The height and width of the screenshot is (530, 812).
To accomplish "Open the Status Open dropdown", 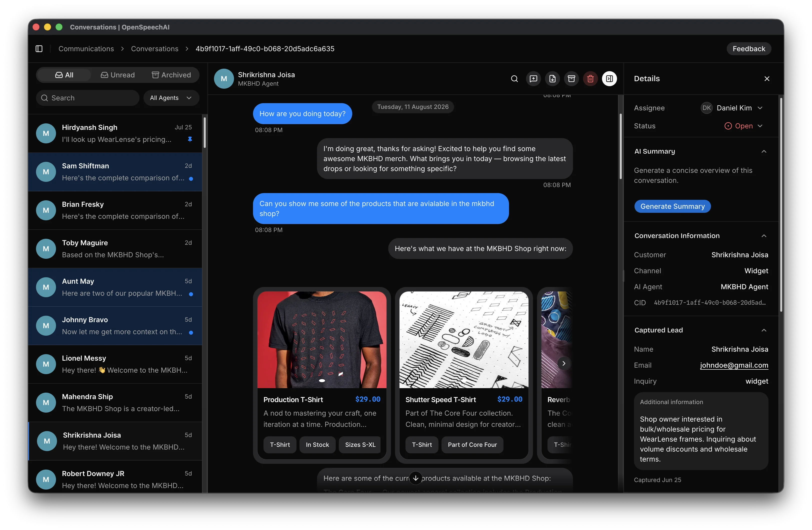I will pos(743,126).
